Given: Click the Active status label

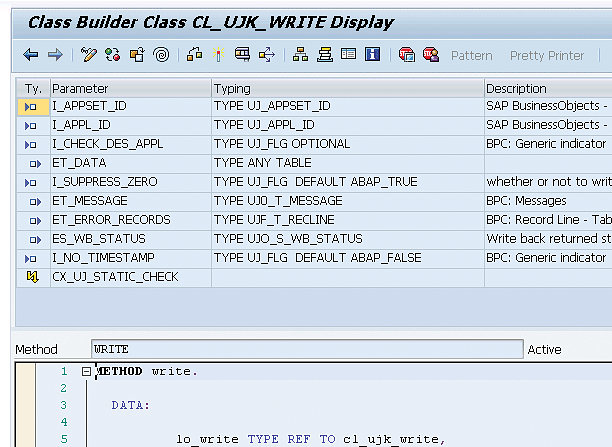Looking at the screenshot, I should click(544, 349).
